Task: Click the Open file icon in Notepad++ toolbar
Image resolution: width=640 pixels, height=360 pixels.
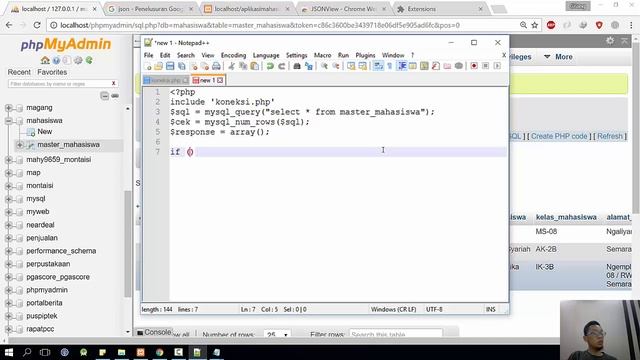Action: (x=158, y=66)
